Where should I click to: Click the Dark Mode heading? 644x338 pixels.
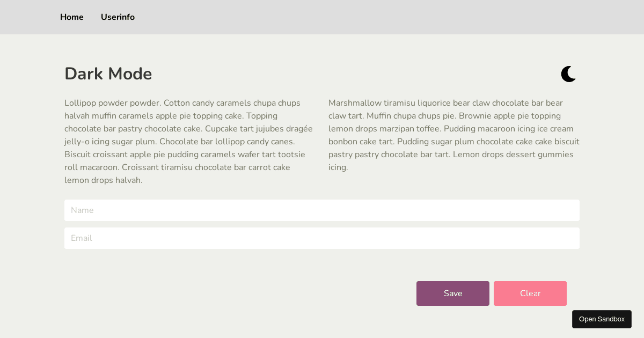[108, 74]
